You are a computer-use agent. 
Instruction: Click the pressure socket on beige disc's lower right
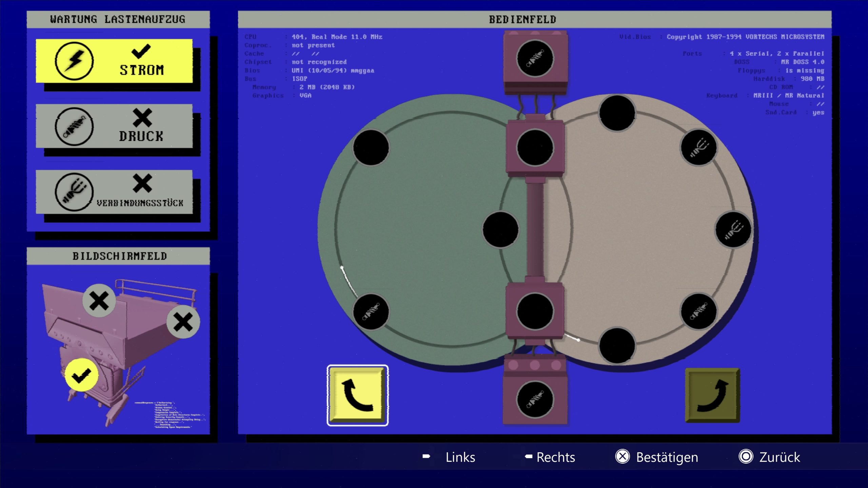pyautogui.click(x=699, y=311)
